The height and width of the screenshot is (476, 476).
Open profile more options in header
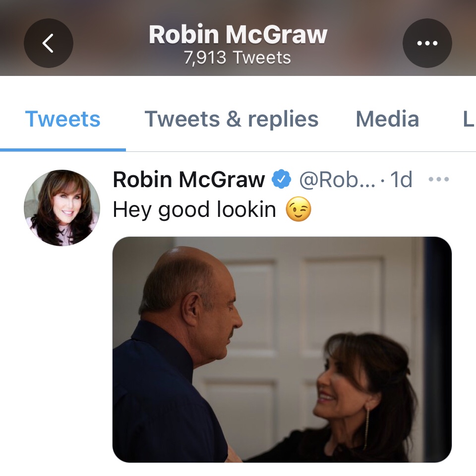(x=427, y=43)
